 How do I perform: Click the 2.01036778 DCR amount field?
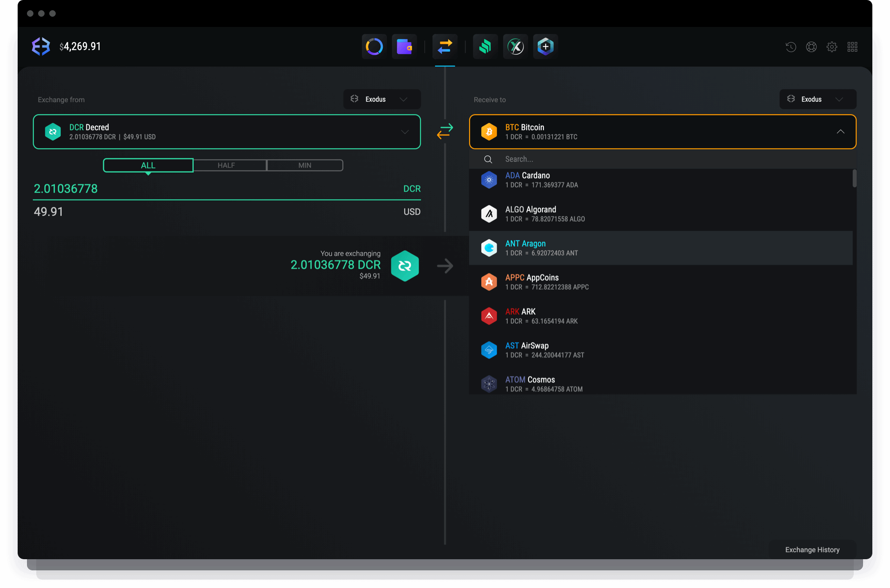click(227, 189)
